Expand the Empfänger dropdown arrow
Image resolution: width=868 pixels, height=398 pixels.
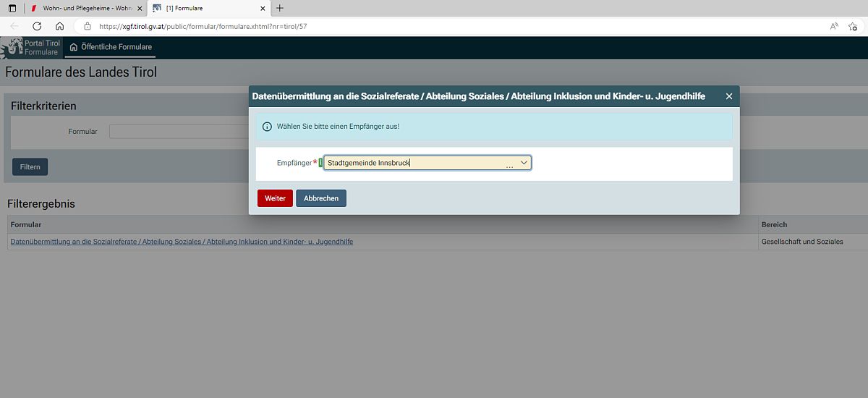pos(524,163)
